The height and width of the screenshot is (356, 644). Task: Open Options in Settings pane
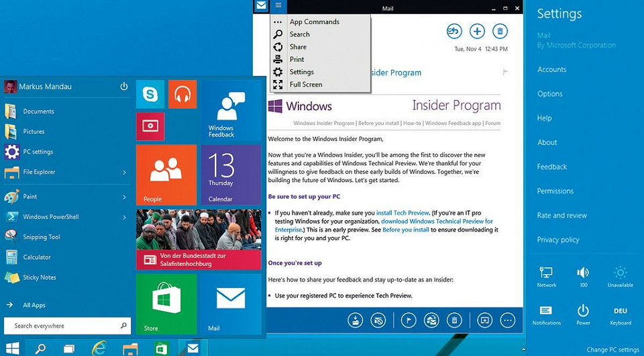(549, 94)
